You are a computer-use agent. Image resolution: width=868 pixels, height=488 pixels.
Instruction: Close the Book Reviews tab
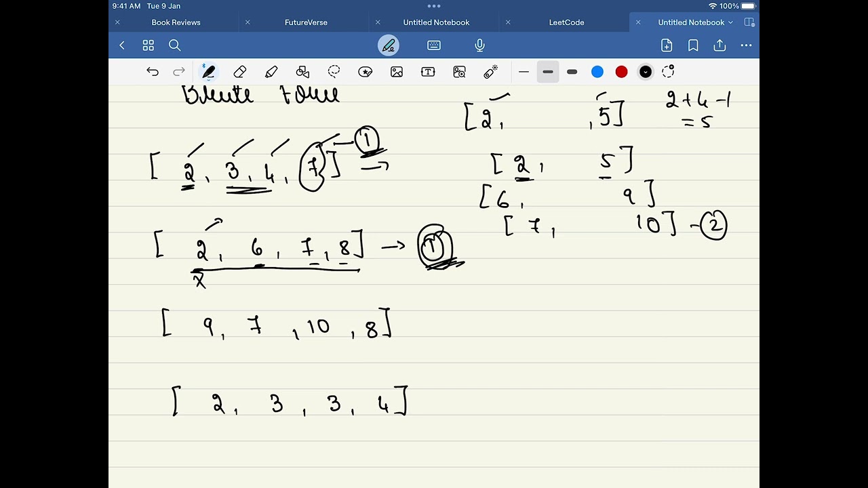pos(117,22)
